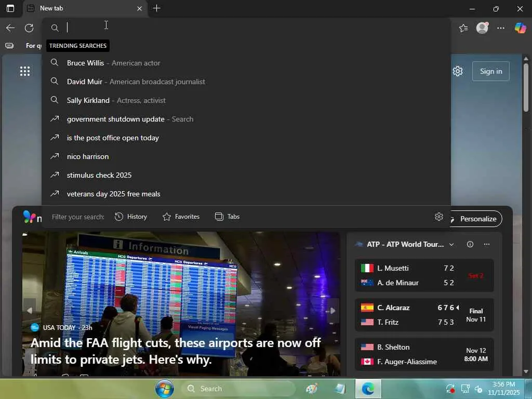
Task: Click the Personalize button
Action: (x=476, y=219)
